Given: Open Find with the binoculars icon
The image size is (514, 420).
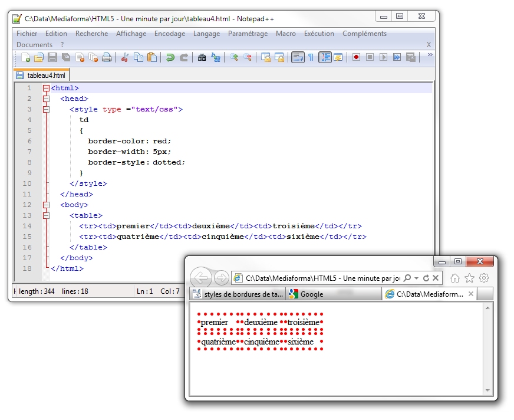Looking at the screenshot, I should [x=202, y=57].
